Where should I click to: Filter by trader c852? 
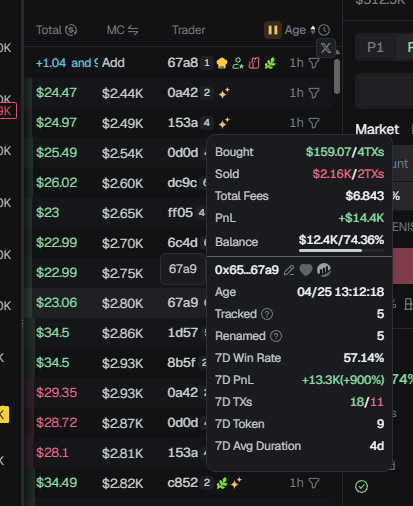coord(314,483)
